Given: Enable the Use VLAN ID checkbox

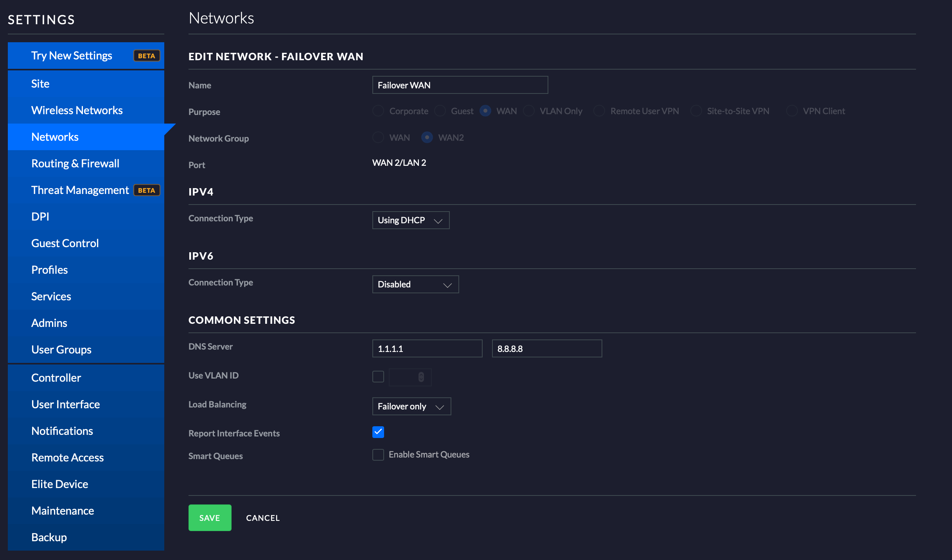Looking at the screenshot, I should pos(378,377).
